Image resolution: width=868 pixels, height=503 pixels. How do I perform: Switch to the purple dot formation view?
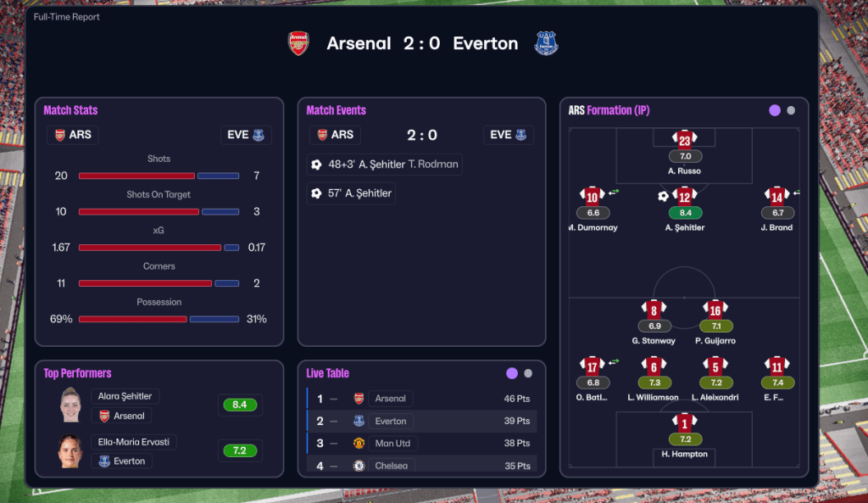click(774, 110)
